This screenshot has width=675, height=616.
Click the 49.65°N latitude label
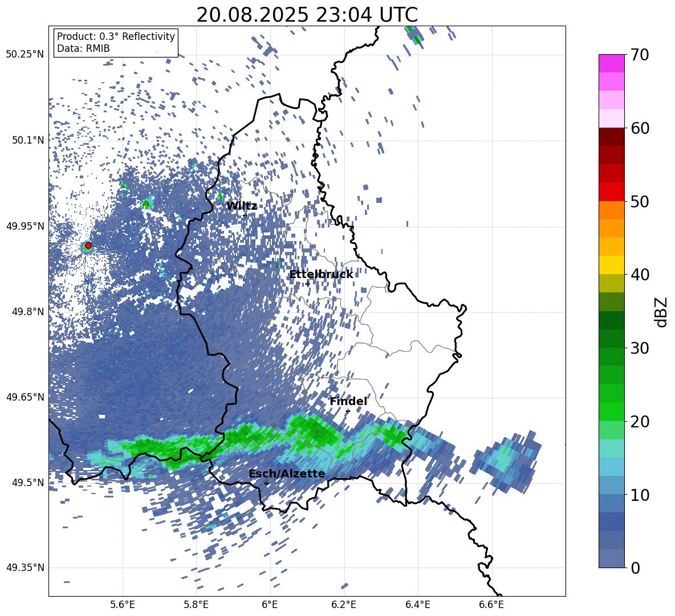click(25, 397)
